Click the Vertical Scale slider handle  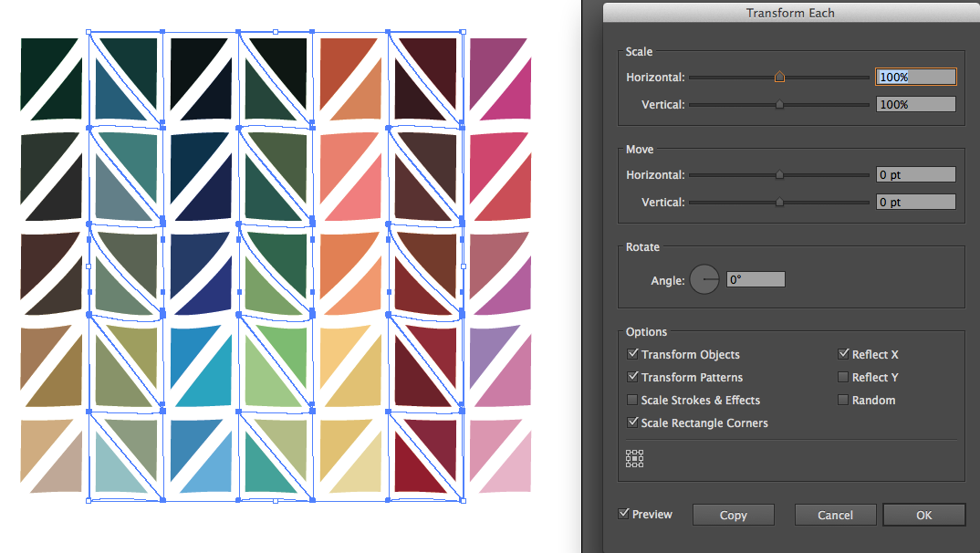pos(779,103)
